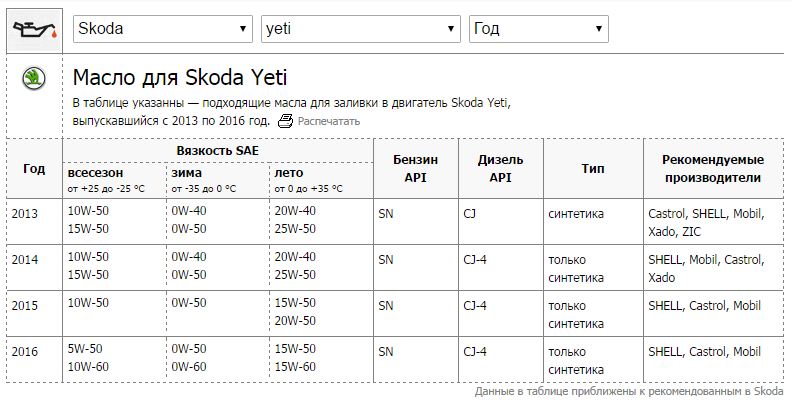Screen dimensions: 792x402
Task: Open the Skoda brand dropdown
Action: [x=163, y=29]
